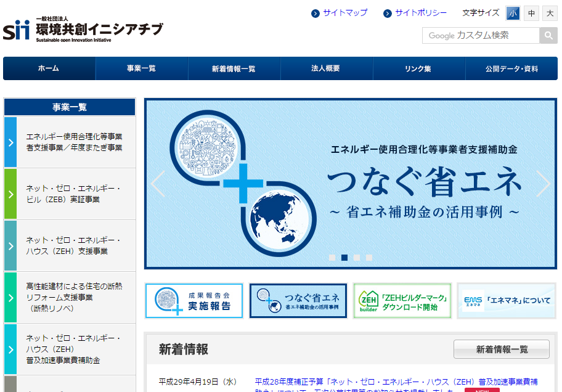562x392 pixels.
Task: Click つなぐ省エネ main banner image
Action: pyautogui.click(x=350, y=184)
